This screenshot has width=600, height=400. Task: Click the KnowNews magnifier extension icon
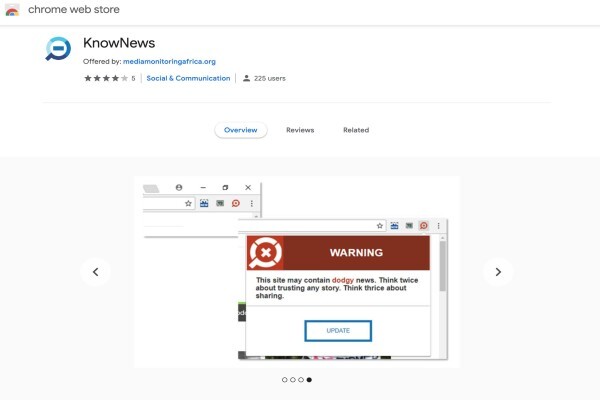[58, 49]
